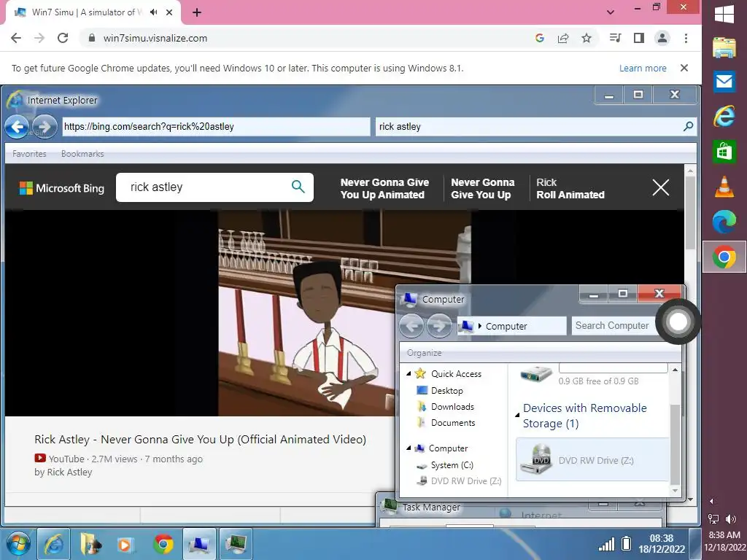Mute the Win7 Simu tab audio
The image size is (747, 560).
[x=153, y=12]
